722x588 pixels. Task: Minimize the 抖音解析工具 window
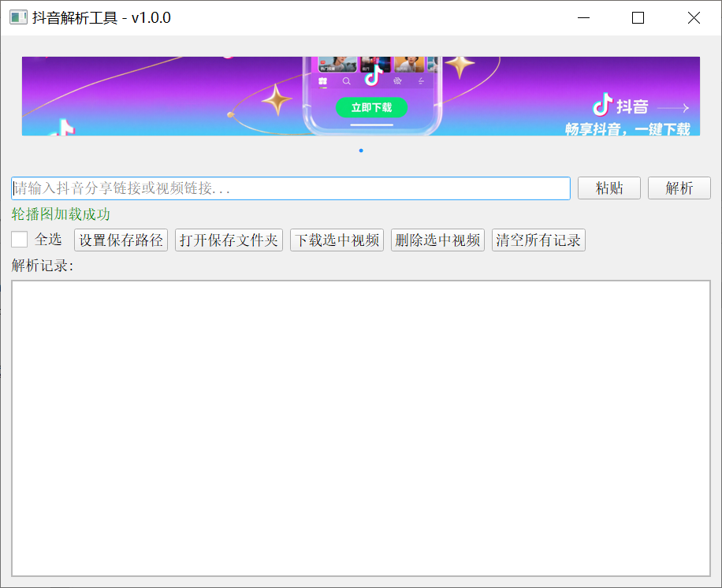click(583, 17)
